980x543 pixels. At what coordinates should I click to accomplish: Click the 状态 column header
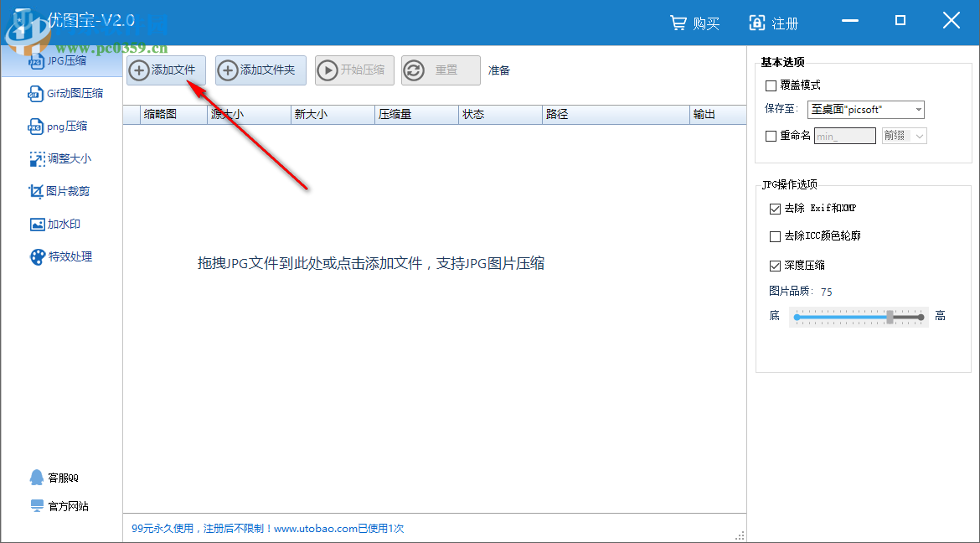(x=500, y=115)
